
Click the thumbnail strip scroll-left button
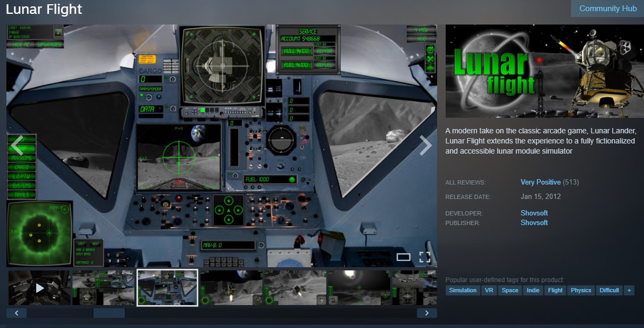tap(17, 313)
